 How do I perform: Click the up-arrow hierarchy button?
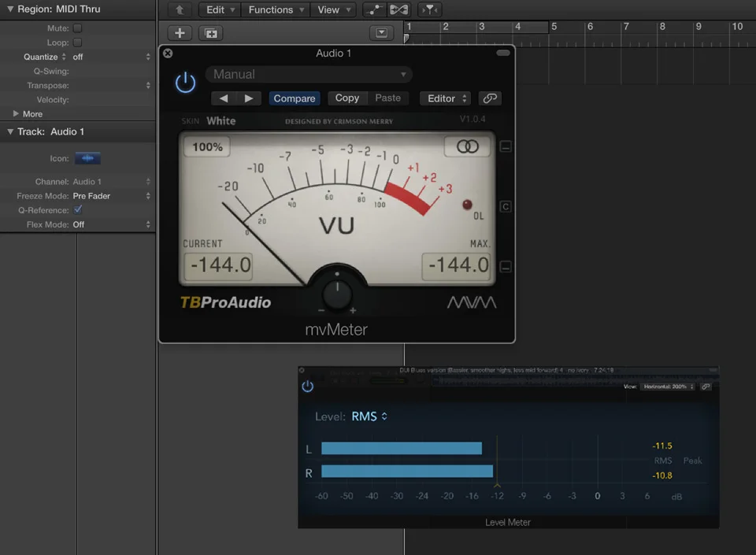point(180,9)
